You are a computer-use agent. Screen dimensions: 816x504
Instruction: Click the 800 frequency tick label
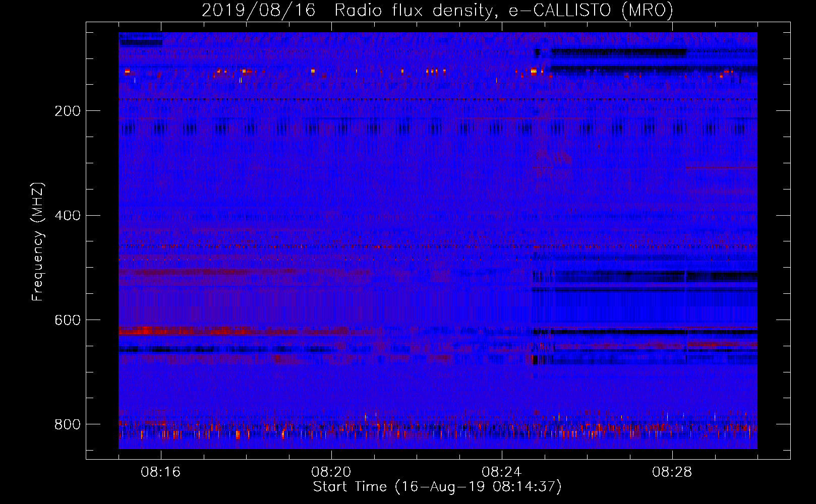68,425
